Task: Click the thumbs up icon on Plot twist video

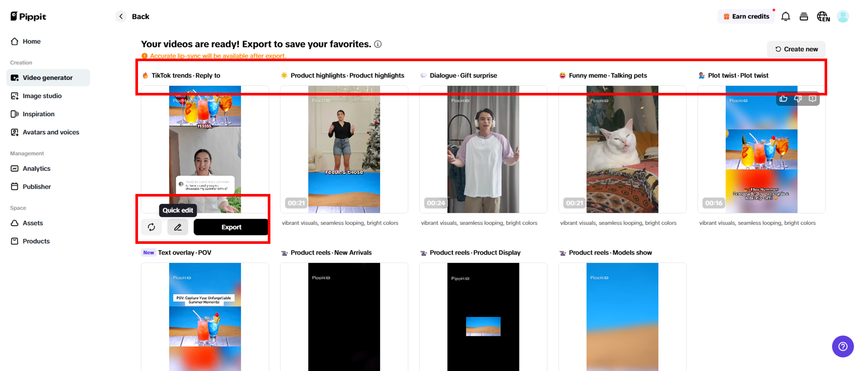Action: (783, 98)
